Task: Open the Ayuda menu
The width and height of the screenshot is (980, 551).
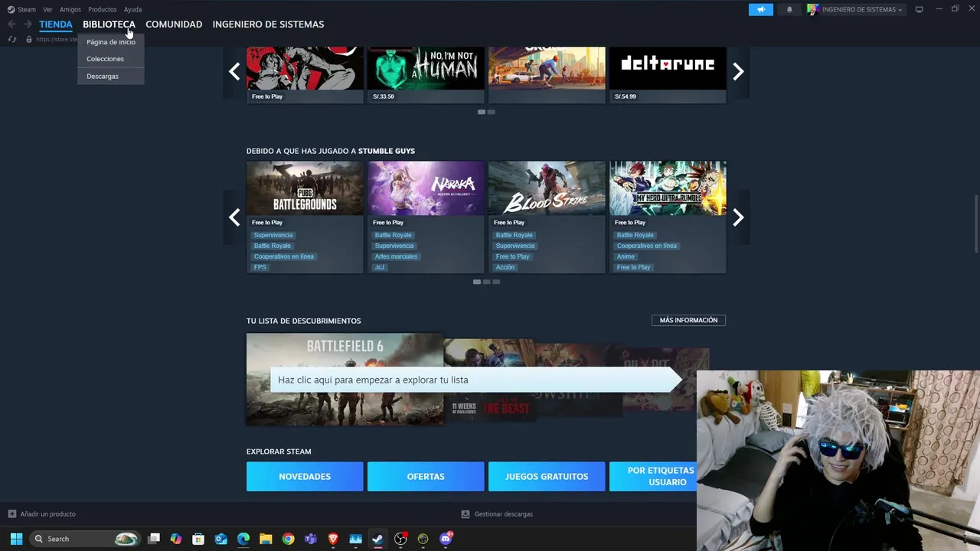Action: coord(132,9)
